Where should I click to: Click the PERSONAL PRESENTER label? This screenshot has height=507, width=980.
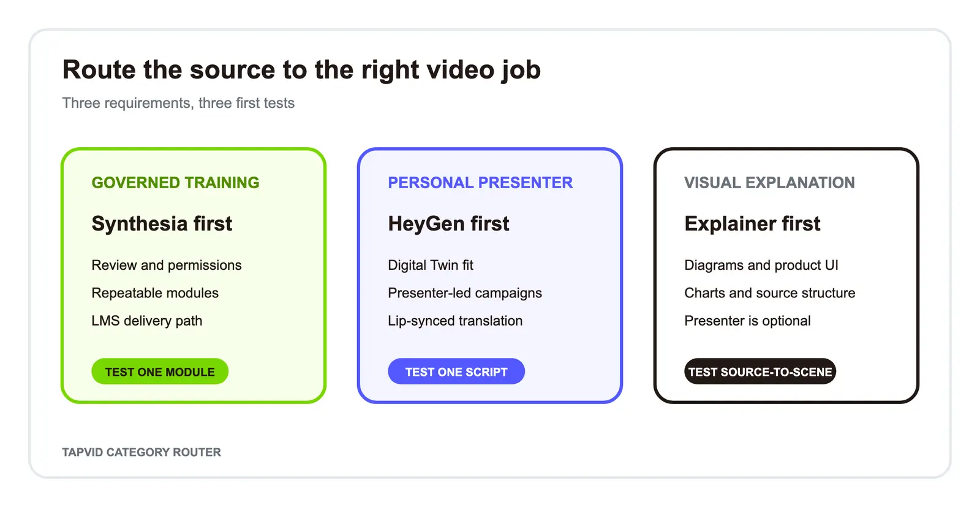tap(480, 183)
